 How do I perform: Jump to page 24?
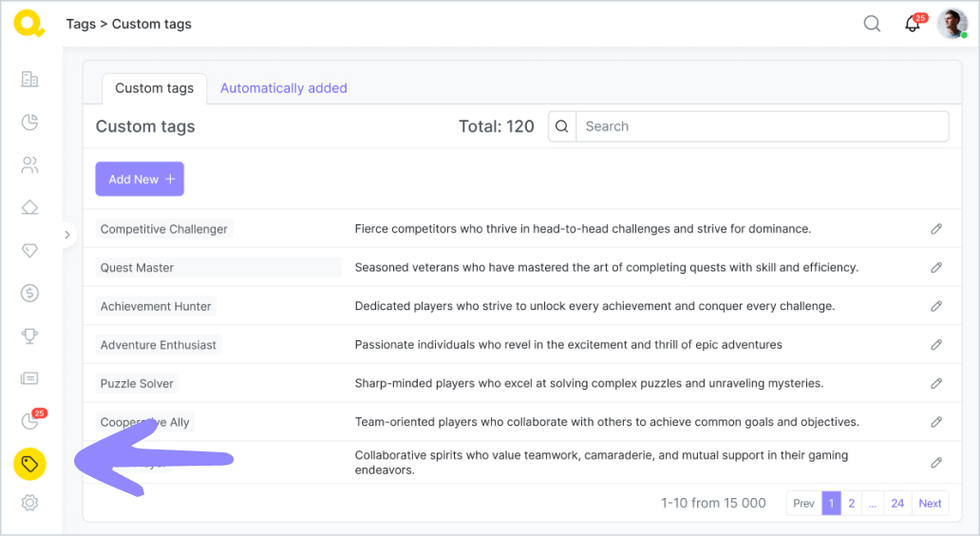[x=897, y=504]
